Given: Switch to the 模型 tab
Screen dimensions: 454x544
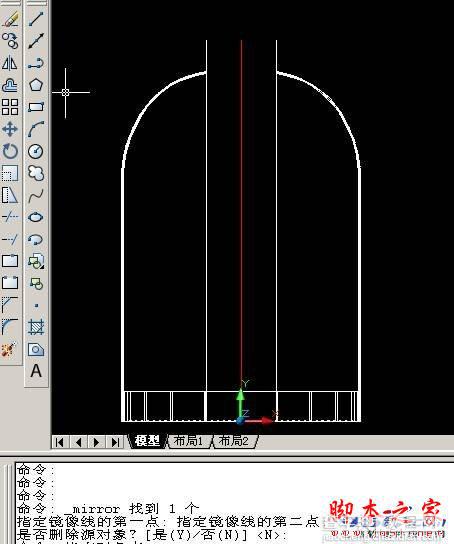Looking at the screenshot, I should [147, 441].
